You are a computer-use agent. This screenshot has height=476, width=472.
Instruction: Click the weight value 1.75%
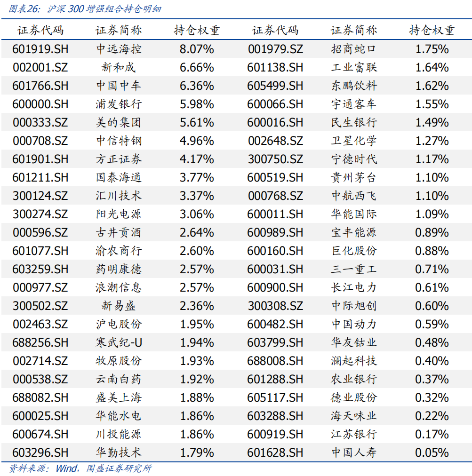coord(432,49)
